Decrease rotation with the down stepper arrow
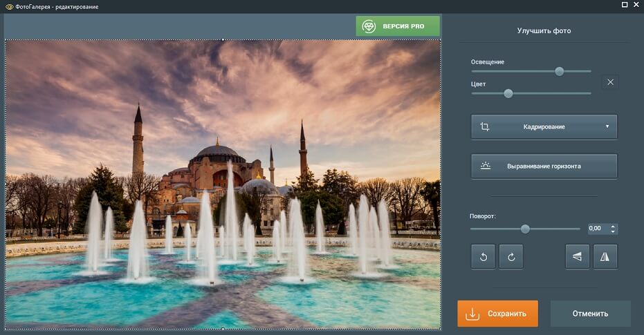The width and height of the screenshot is (644, 335). coord(613,231)
